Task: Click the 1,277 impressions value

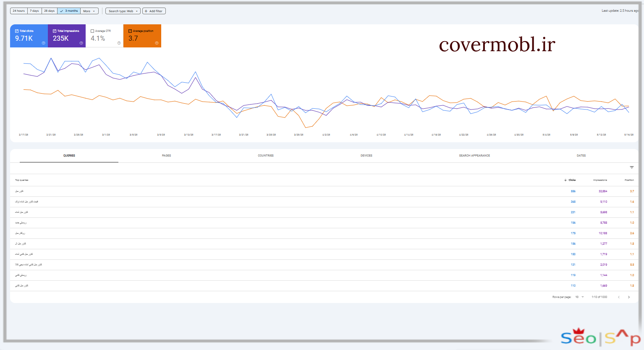Action: coord(604,244)
